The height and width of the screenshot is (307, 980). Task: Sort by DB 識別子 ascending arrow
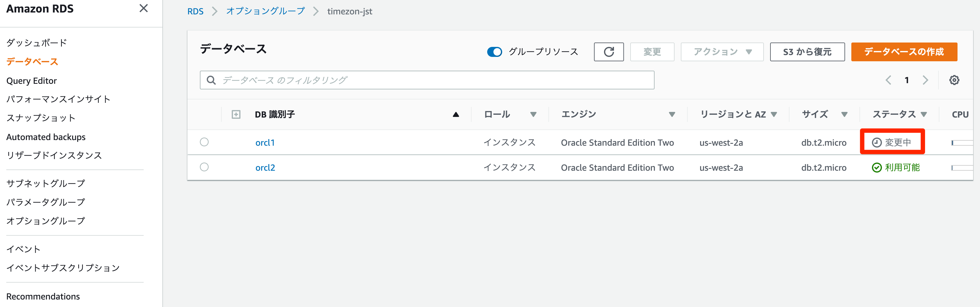tap(456, 114)
